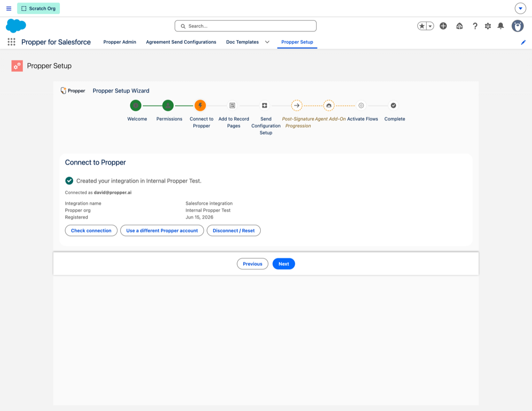Click the Created your integration message
532x411 pixels.
139,181
